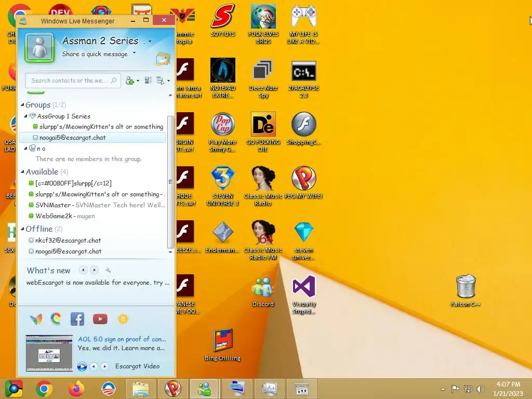The width and height of the screenshot is (532, 399).
Task: Open the STEVEN UNIVERSE 3 desktop icon
Action: point(222,187)
